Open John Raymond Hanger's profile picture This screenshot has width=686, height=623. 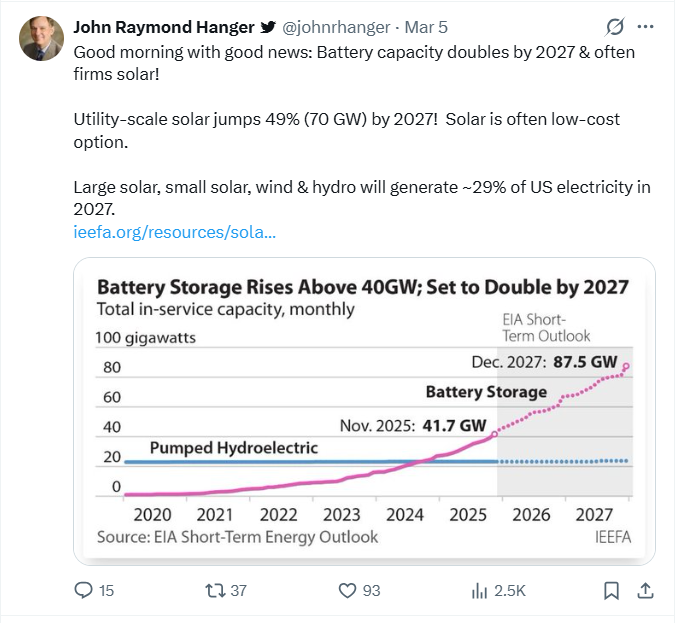point(40,37)
